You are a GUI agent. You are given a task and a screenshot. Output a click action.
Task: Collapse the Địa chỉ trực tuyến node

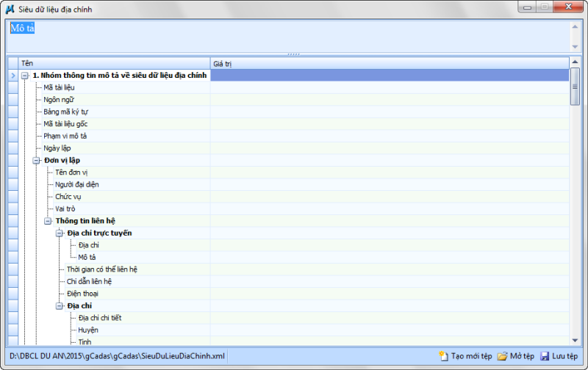click(x=60, y=233)
